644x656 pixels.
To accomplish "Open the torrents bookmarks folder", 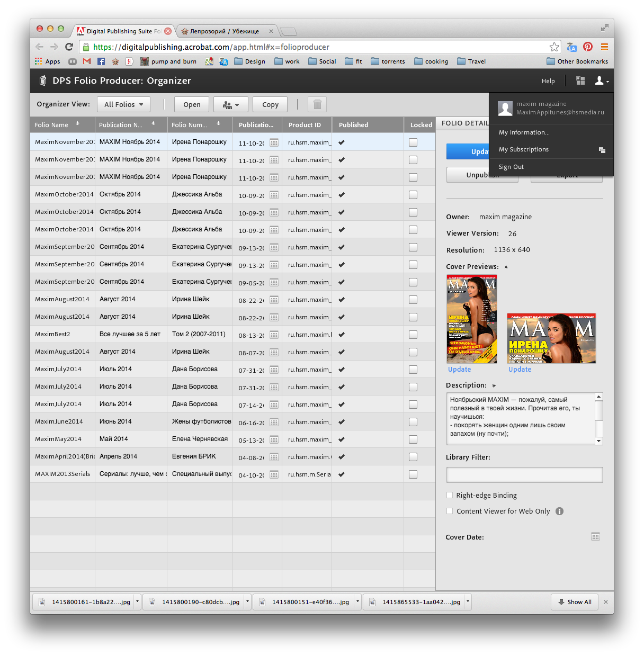I will [388, 61].
